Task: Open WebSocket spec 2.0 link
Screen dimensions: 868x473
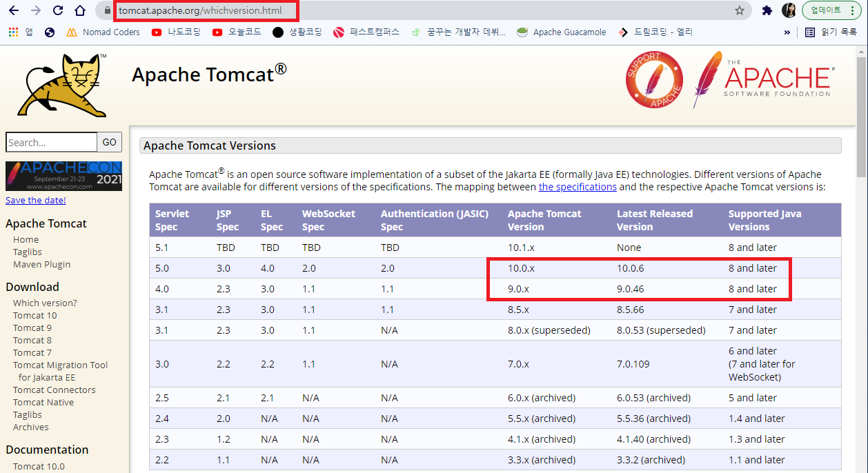Action: [308, 268]
